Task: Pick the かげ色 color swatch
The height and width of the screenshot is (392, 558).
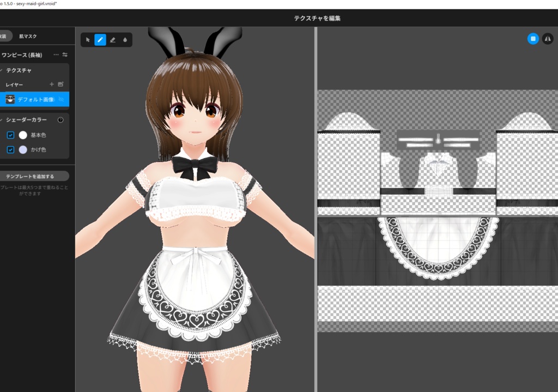Action: (x=23, y=149)
